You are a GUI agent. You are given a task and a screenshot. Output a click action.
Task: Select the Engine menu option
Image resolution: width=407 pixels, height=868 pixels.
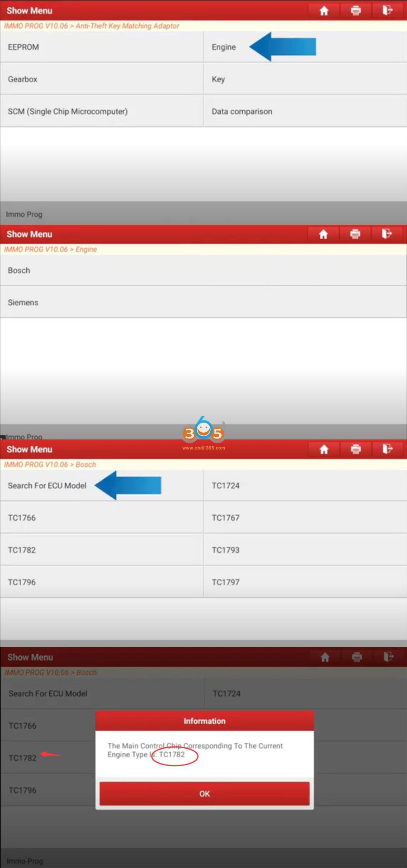(x=305, y=47)
